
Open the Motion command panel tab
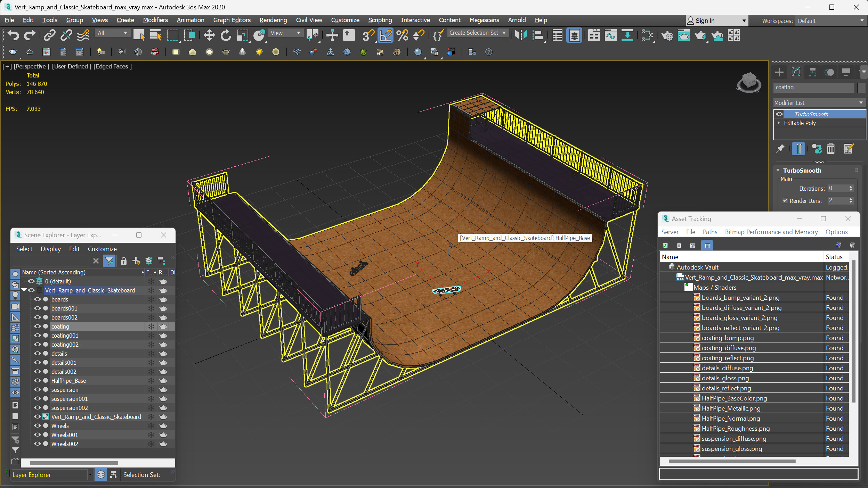coord(829,72)
